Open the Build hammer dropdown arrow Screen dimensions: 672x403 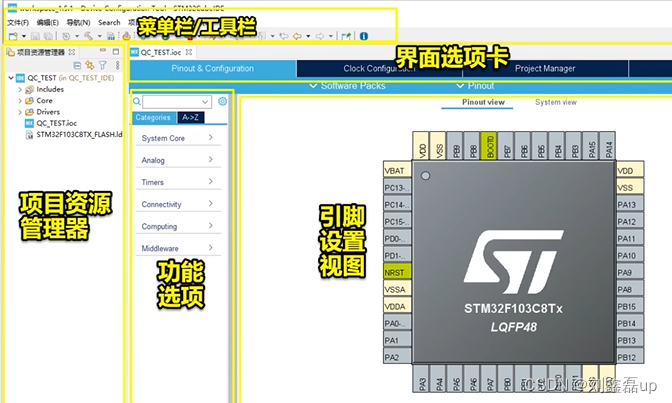pos(99,36)
